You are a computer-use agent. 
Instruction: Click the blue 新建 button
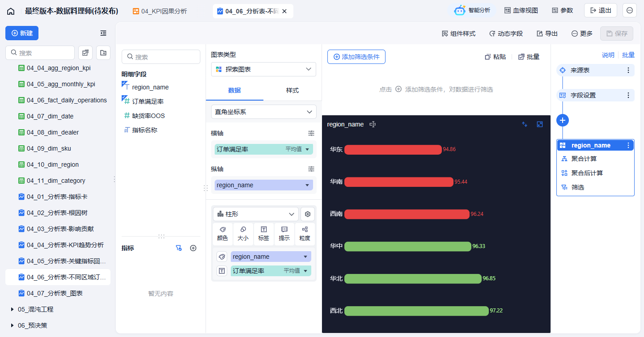[22, 33]
